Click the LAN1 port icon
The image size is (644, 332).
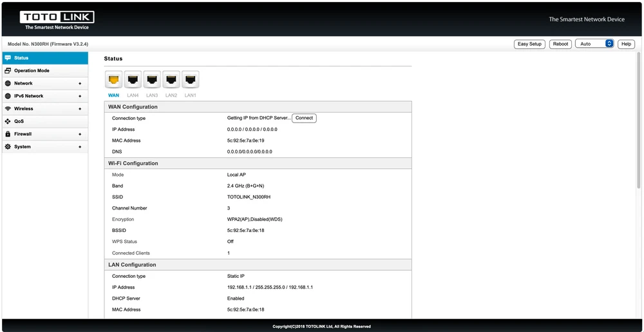pos(190,80)
